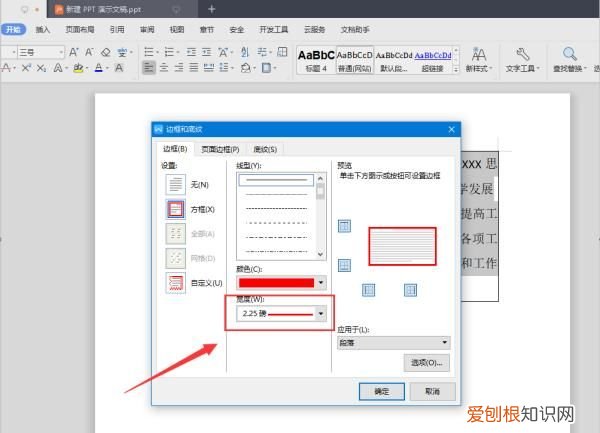Open the 开发工具 ribbon tab
The height and width of the screenshot is (433, 600).
pos(274,29)
